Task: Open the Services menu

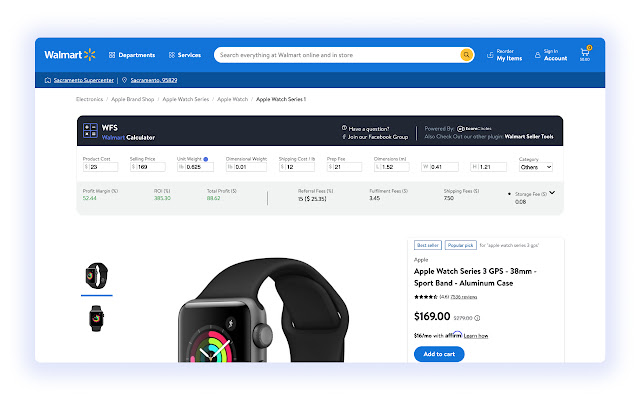Action: 185,55
